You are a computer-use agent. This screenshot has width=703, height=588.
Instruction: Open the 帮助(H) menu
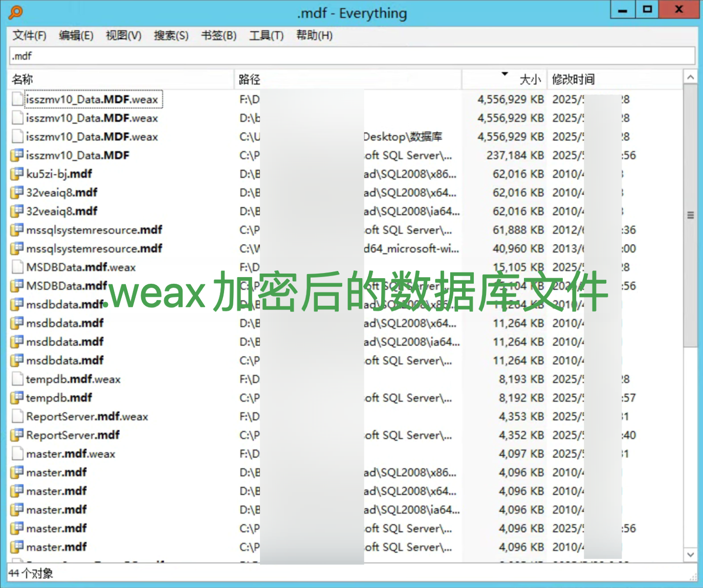(x=314, y=35)
